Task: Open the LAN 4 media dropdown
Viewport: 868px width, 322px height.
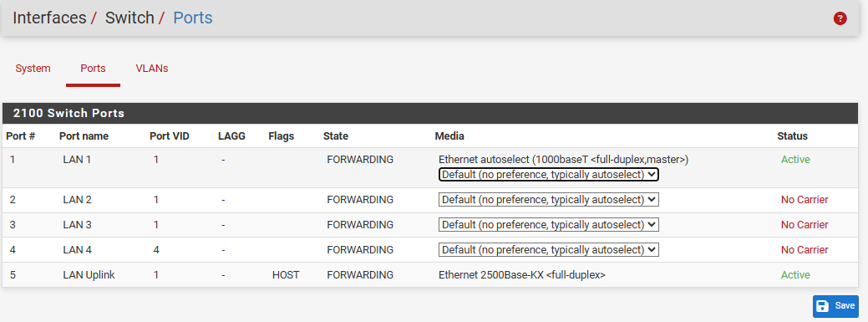Action: (549, 250)
